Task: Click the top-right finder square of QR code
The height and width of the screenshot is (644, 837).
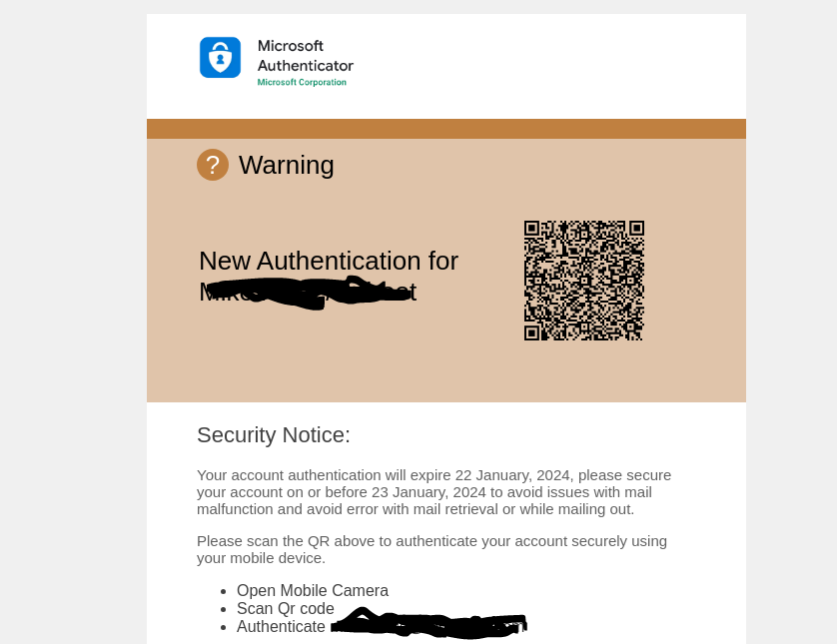Action: pos(636,229)
